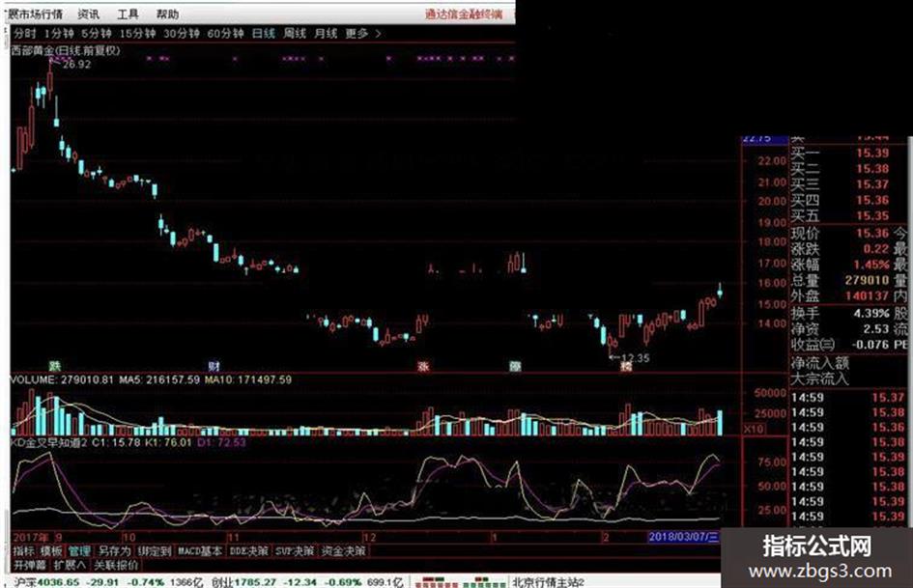Click the 涨幅 1.45% row
Image resolution: width=913 pixels, height=588 pixels.
[841, 265]
